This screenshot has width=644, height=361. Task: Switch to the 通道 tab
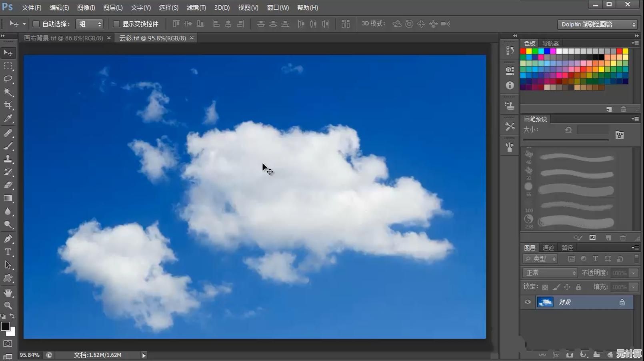point(548,248)
